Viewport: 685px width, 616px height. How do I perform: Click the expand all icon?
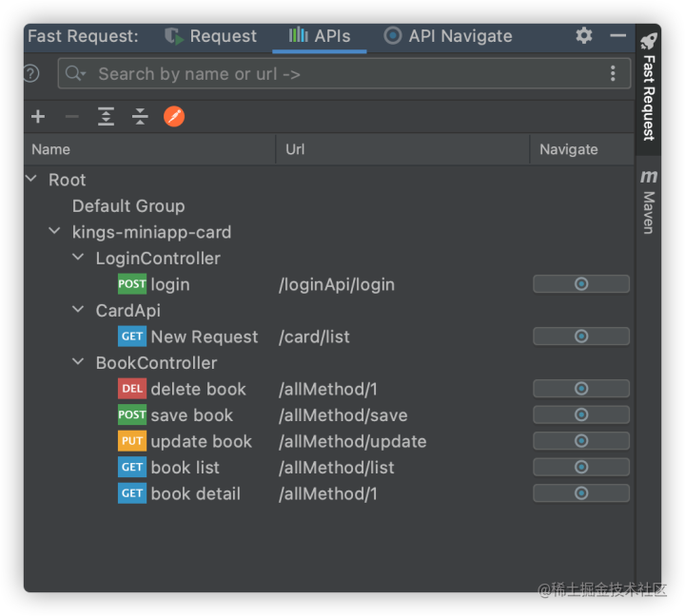106,117
